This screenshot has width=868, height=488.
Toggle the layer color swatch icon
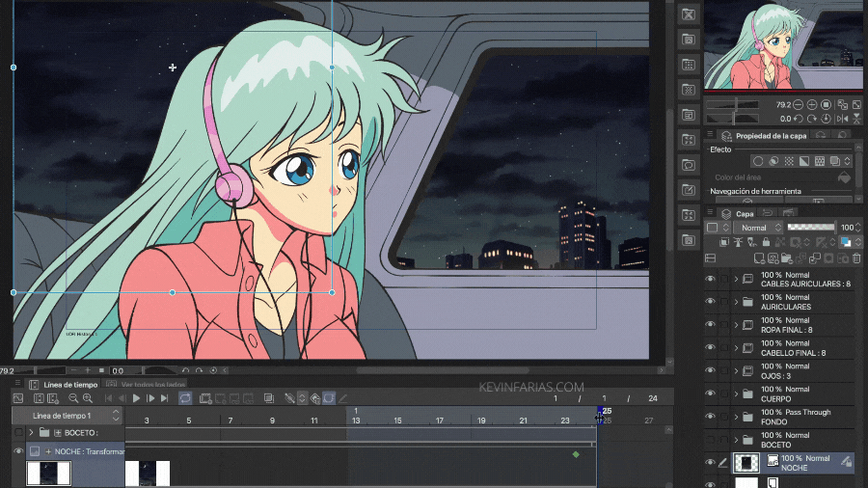(845, 242)
